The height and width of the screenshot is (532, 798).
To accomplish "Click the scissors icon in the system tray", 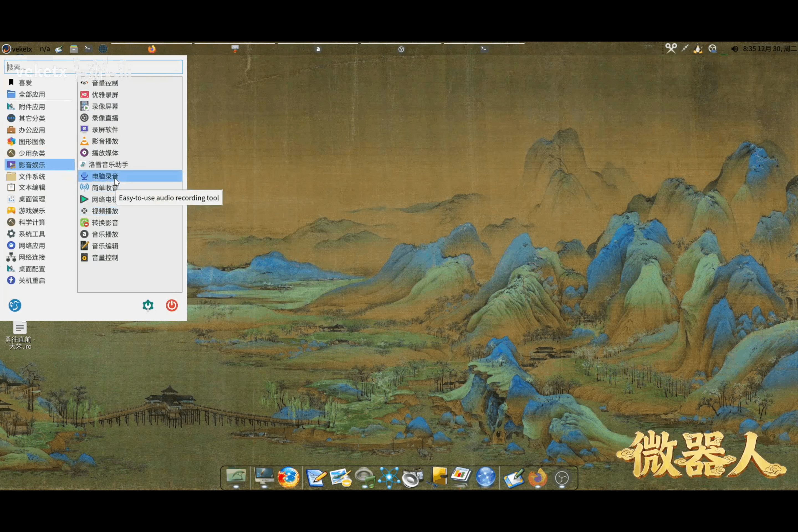I will (x=671, y=48).
